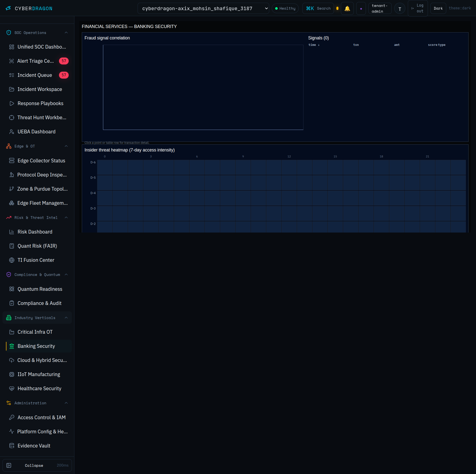Collapse the SOC Operations section
The width and height of the screenshot is (476, 474).
(66, 33)
